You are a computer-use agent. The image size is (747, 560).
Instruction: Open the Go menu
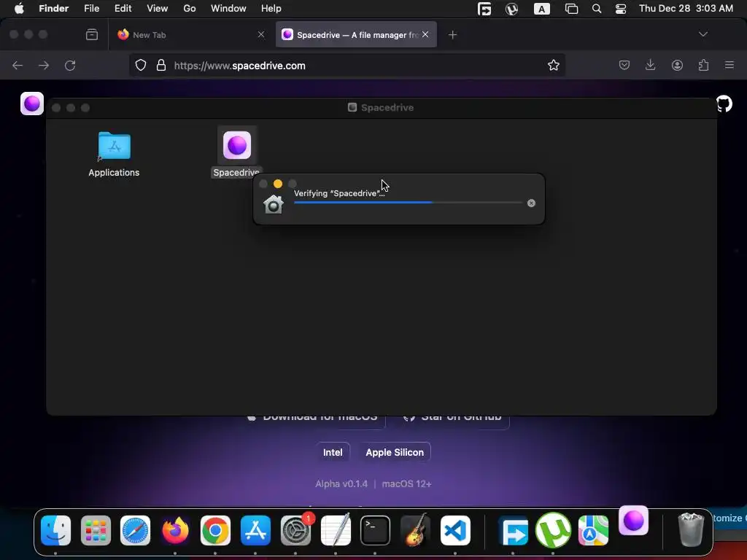click(x=190, y=9)
